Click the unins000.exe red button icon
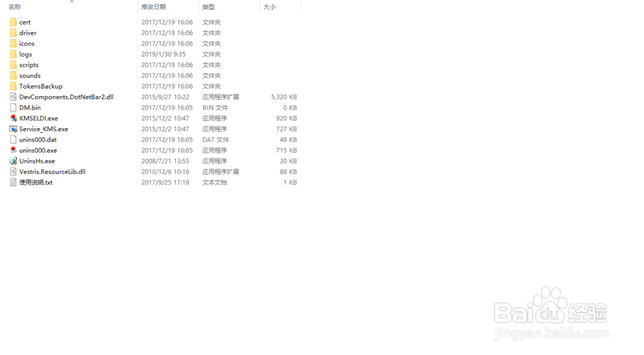 click(13, 150)
